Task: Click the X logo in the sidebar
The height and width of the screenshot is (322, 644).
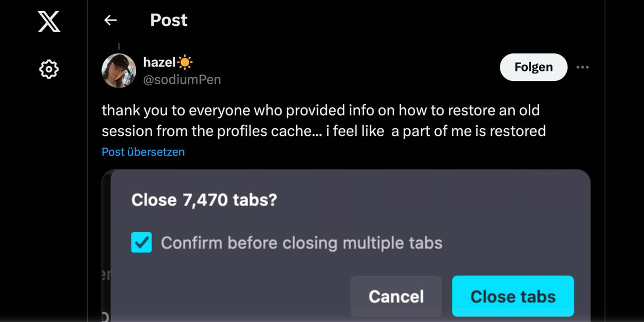Action: (x=49, y=22)
